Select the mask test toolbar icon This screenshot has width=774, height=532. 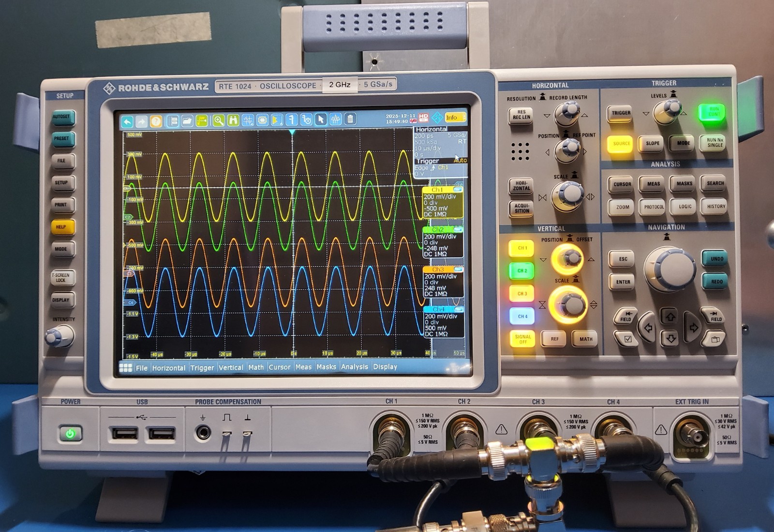tap(262, 119)
